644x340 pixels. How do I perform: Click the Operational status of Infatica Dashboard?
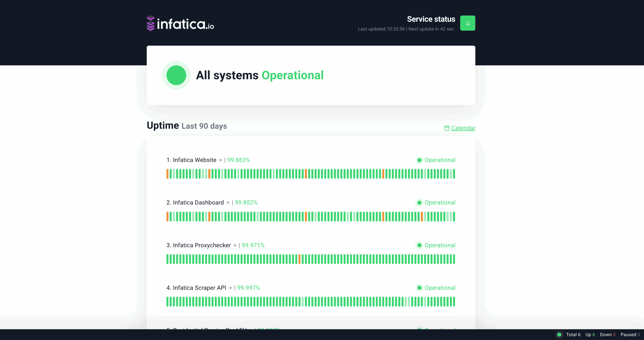click(x=435, y=203)
